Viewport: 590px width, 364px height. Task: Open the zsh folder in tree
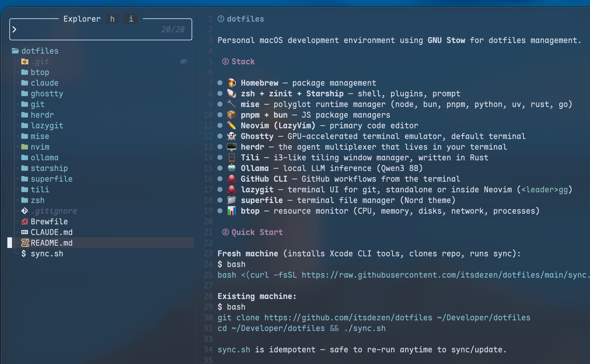pyautogui.click(x=38, y=200)
